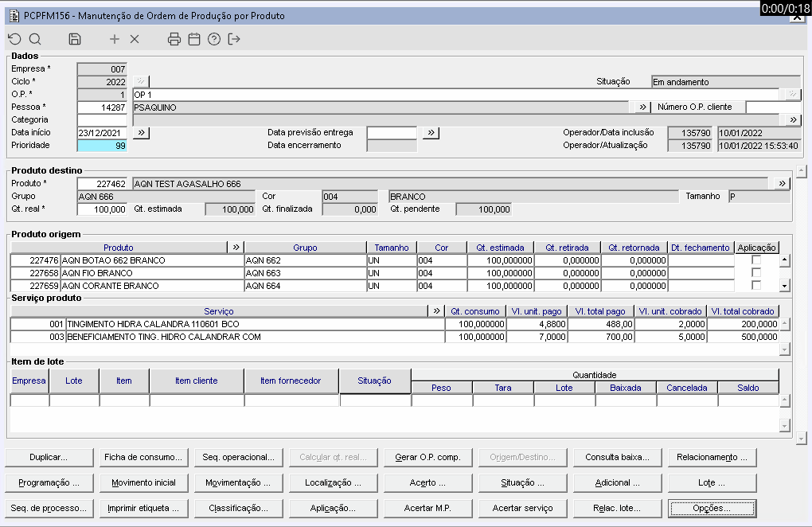The width and height of the screenshot is (812, 527).
Task: Click the Duplicar button
Action: (x=49, y=458)
